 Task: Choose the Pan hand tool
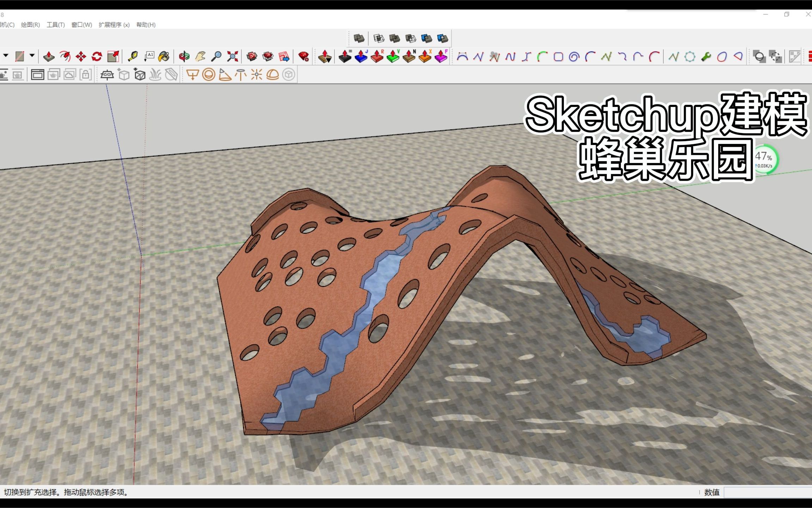click(x=200, y=56)
